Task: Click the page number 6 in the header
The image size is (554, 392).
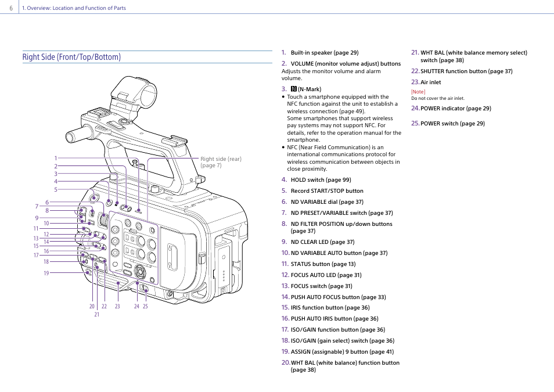Action: (11, 8)
